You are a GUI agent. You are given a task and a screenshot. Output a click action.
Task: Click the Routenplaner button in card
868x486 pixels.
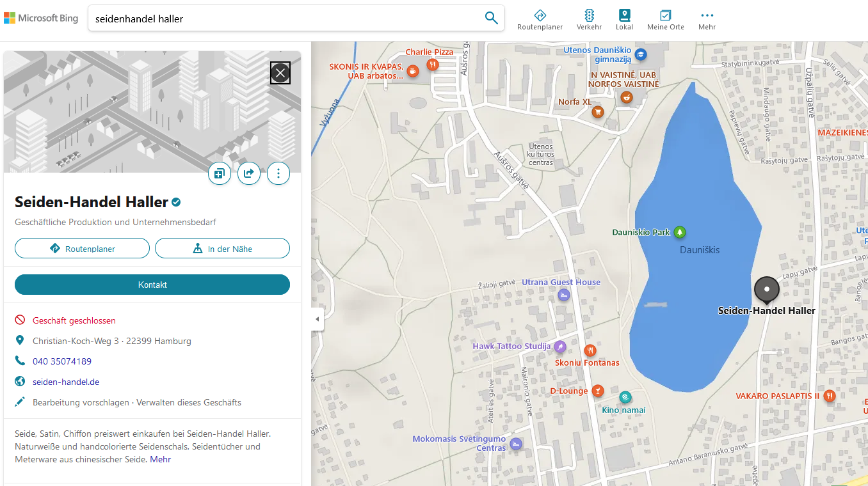82,248
